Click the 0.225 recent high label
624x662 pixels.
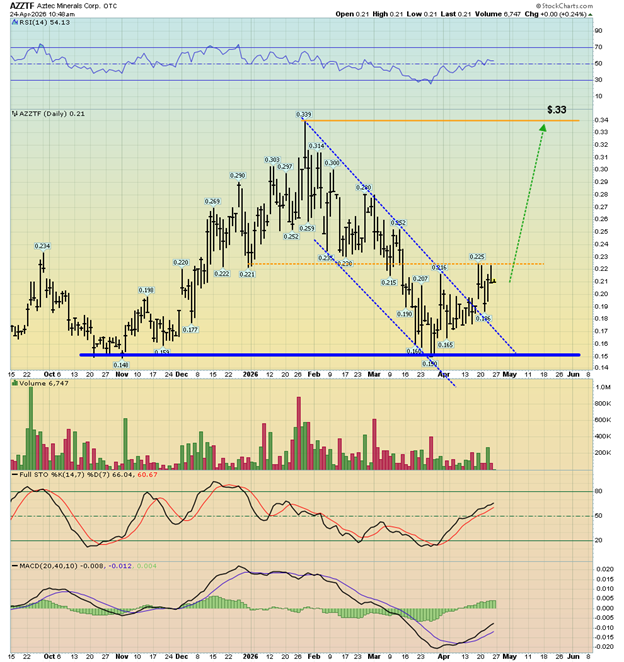tap(478, 257)
